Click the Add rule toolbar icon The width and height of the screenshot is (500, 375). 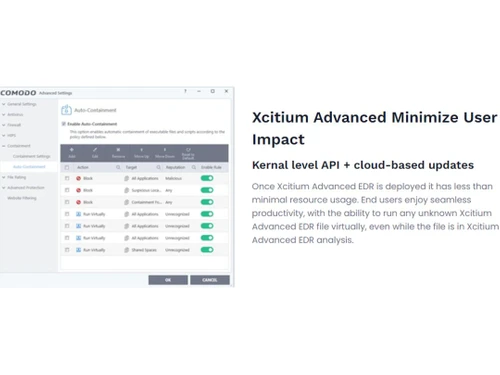[72, 150]
